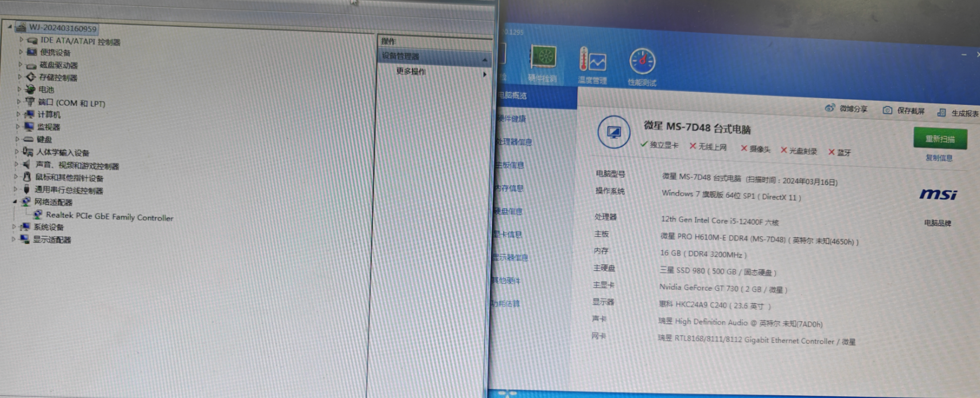Image resolution: width=980 pixels, height=398 pixels.
Task: Select the 网络适配器 tree label
Action: 53,202
